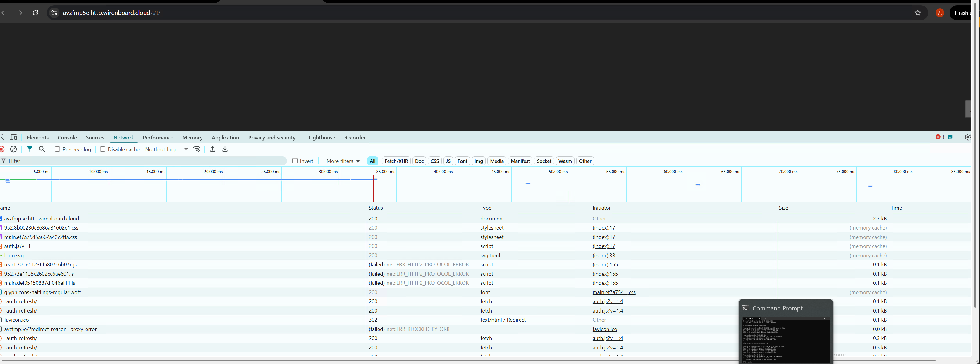Open the Memory tab
Screen dimensions: 980x364
(x=192, y=138)
